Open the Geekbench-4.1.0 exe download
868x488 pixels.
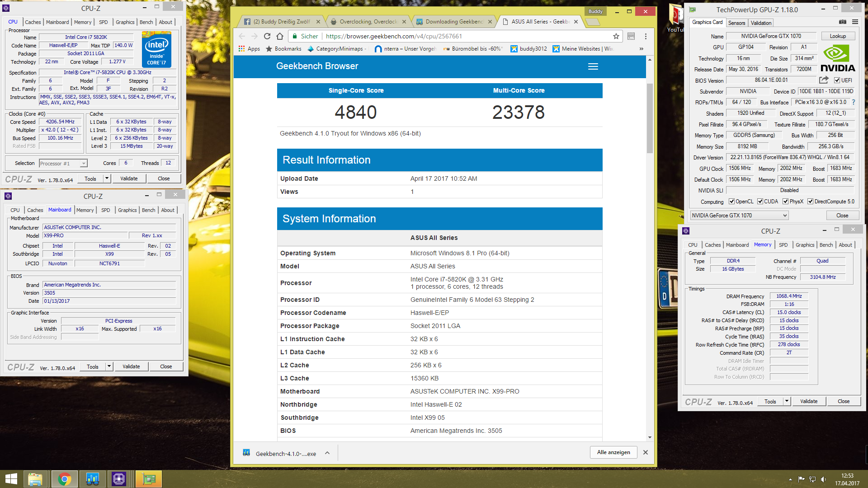point(280,454)
